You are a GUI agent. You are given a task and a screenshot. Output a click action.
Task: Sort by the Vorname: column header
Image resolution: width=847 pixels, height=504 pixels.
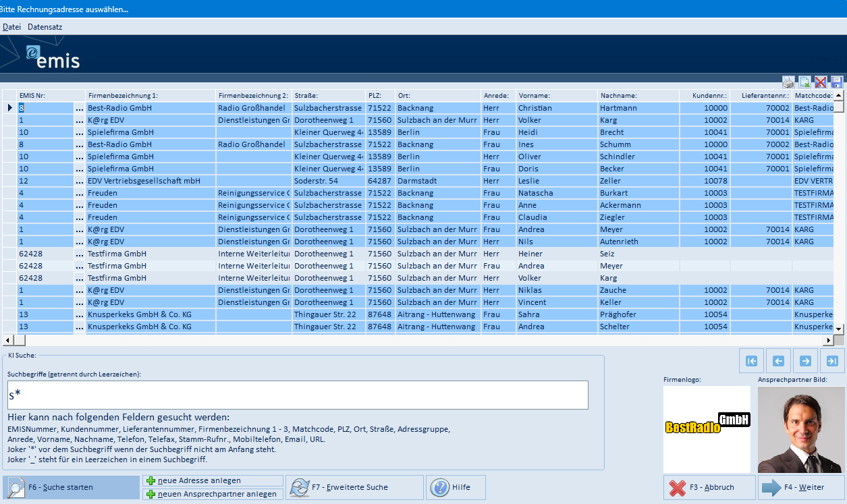[x=557, y=96]
